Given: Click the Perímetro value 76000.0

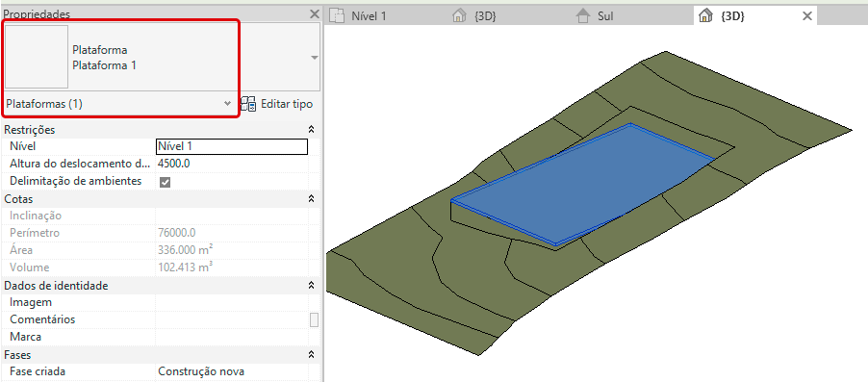Looking at the screenshot, I should tap(177, 233).
